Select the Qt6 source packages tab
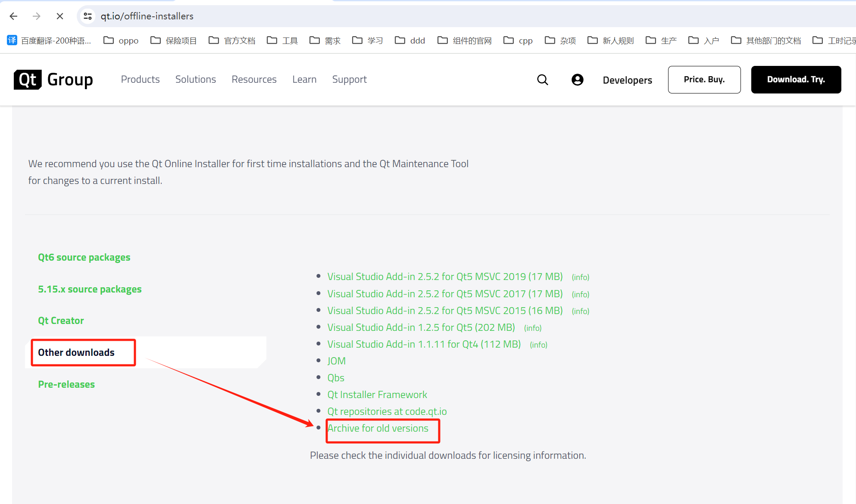 [x=84, y=257]
